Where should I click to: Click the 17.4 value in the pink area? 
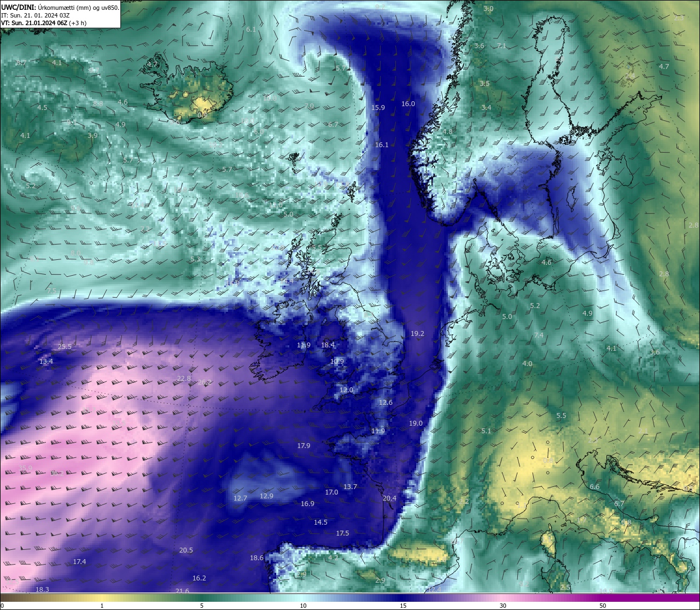point(79,561)
